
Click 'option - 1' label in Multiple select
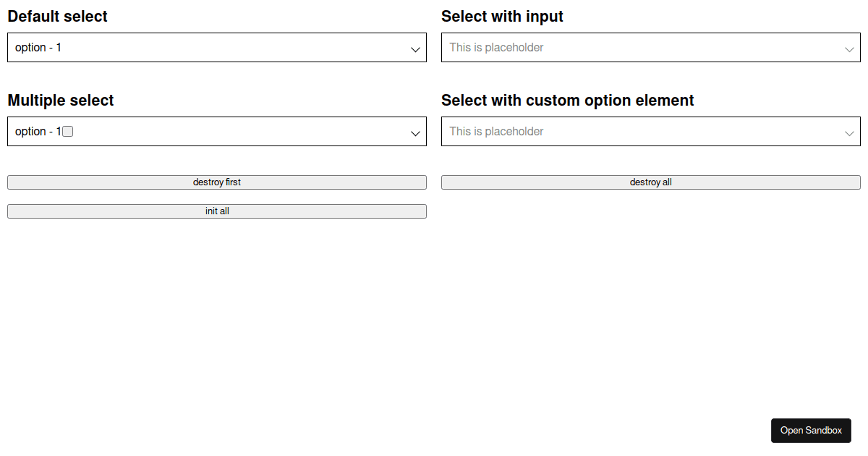[38, 132]
